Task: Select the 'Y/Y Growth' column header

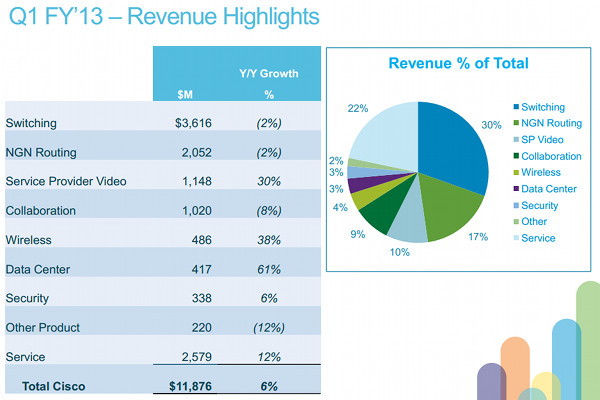Action: [269, 73]
